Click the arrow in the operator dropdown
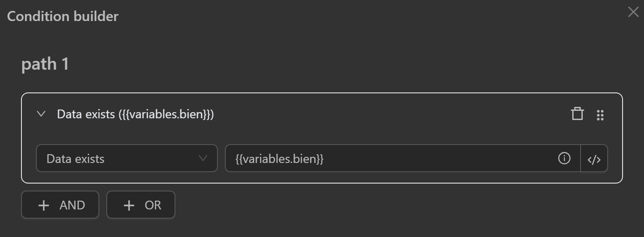This screenshot has width=644, height=237. pyautogui.click(x=203, y=158)
